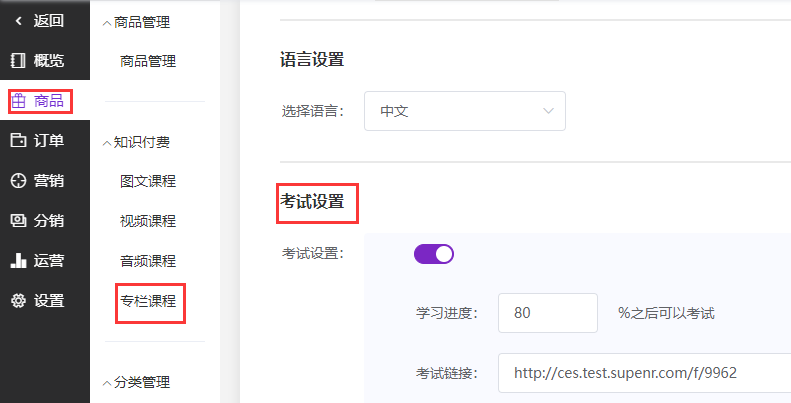This screenshot has width=791, height=403.
Task: Select 图文课程 in the submenu
Action: coord(148,181)
